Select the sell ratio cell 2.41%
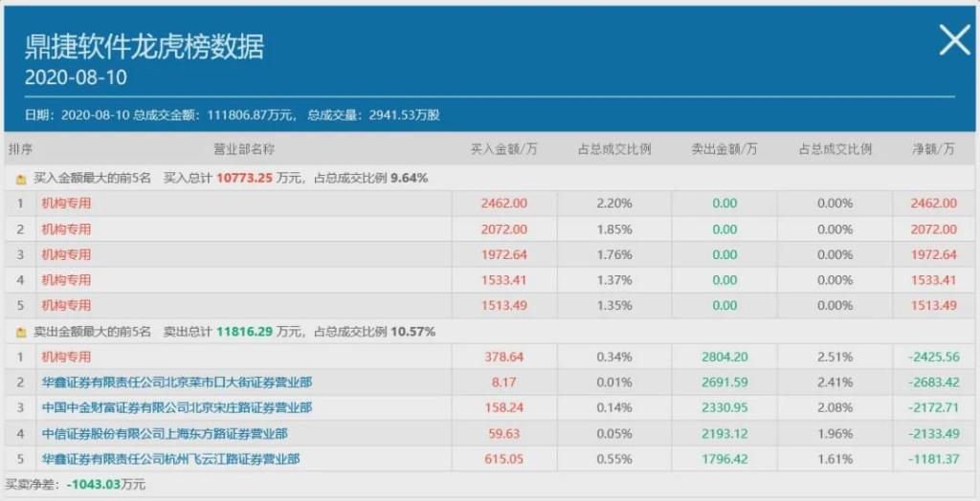980x501 pixels. pyautogui.click(x=835, y=382)
